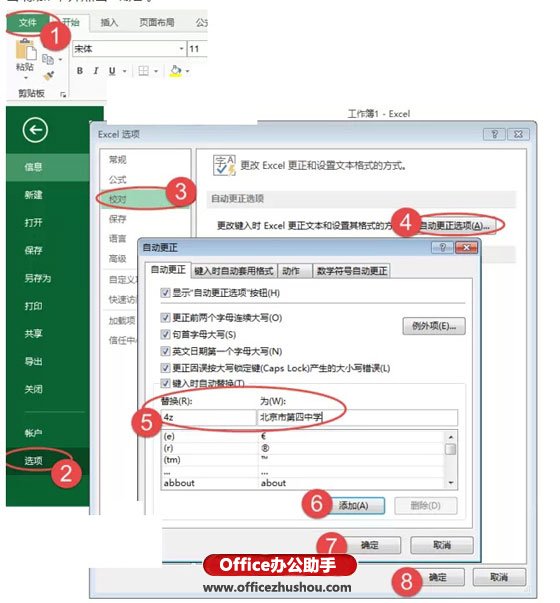This screenshot has height=603, width=560.
Task: Select 高级 in Excel 选项 list
Action: click(119, 258)
